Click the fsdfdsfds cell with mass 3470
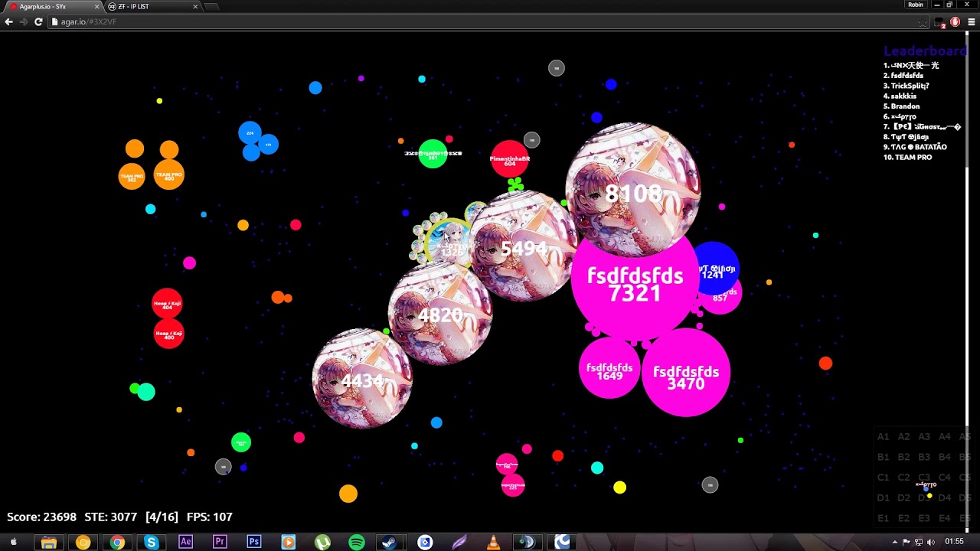The height and width of the screenshot is (551, 980). click(x=686, y=373)
